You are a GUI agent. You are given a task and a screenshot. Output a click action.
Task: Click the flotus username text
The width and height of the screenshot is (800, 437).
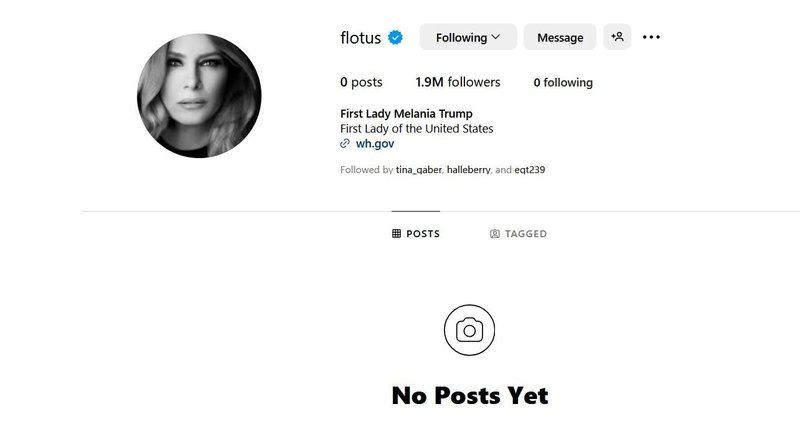tap(360, 38)
